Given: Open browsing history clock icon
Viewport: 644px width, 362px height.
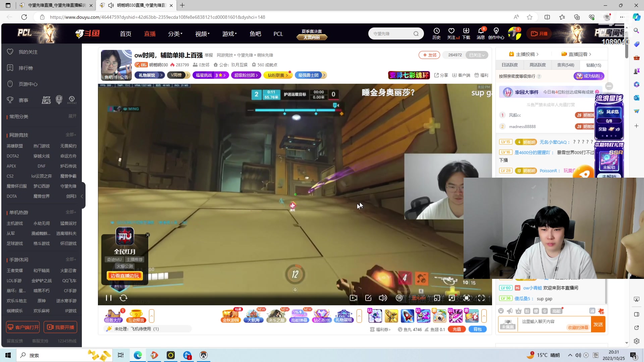Looking at the screenshot, I should [436, 33].
